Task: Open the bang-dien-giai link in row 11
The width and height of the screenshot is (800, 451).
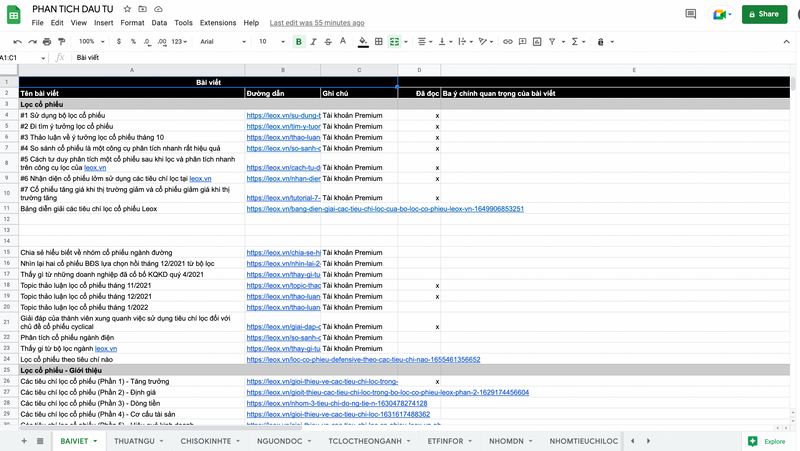Action: [385, 209]
